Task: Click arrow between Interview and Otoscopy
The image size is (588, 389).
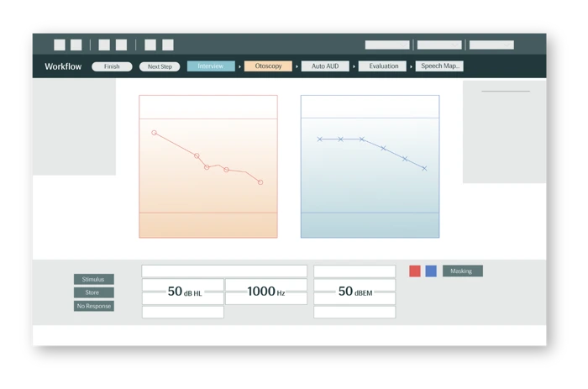Action: pyautogui.click(x=239, y=66)
